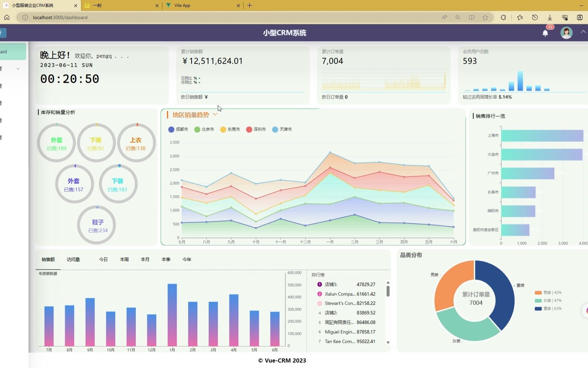Viewport: 588px width, 368px height.
Task: Select the 鞋子 已售:234 ring
Action: tap(97, 225)
